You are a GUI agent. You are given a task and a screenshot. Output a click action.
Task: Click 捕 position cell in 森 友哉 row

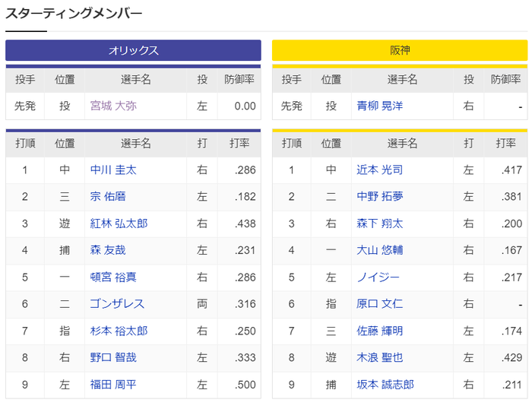(x=65, y=250)
